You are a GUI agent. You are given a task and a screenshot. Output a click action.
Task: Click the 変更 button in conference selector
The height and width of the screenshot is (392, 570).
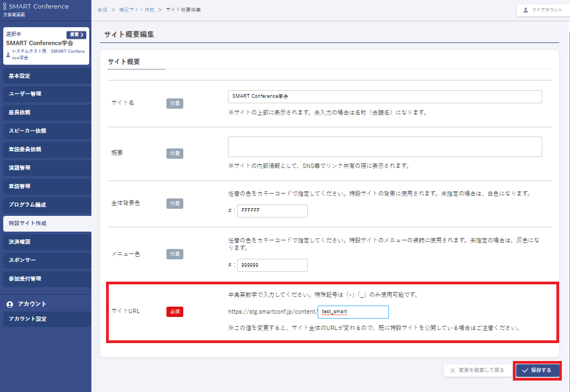(76, 35)
